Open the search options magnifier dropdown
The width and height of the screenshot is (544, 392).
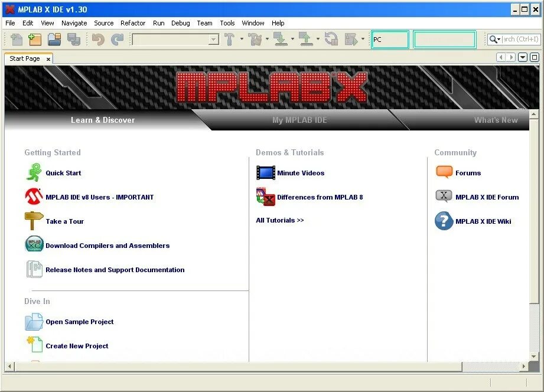(x=494, y=39)
